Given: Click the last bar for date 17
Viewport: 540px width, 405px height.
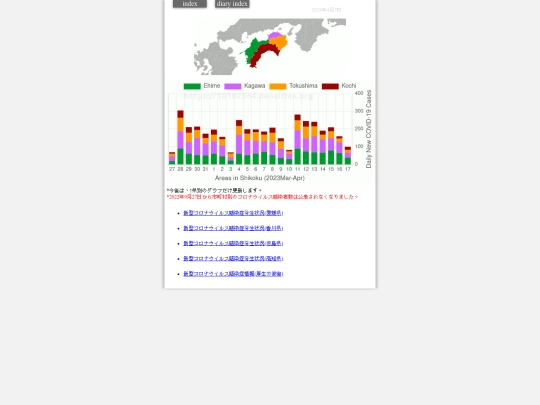Looking at the screenshot, I should (x=348, y=156).
